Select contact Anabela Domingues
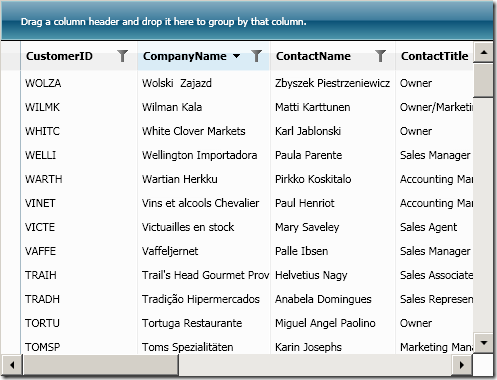This screenshot has height=380, width=497. [x=333, y=299]
